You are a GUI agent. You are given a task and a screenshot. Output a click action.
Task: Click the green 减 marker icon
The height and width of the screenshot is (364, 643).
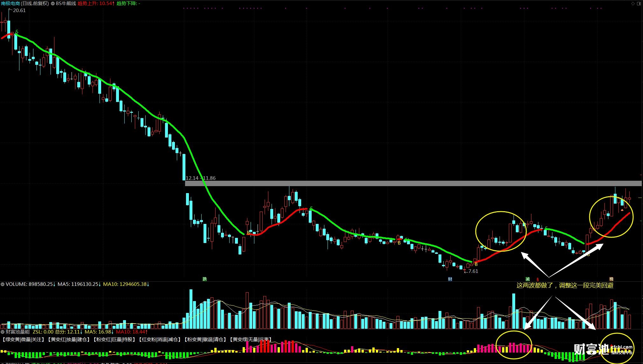tap(528, 279)
